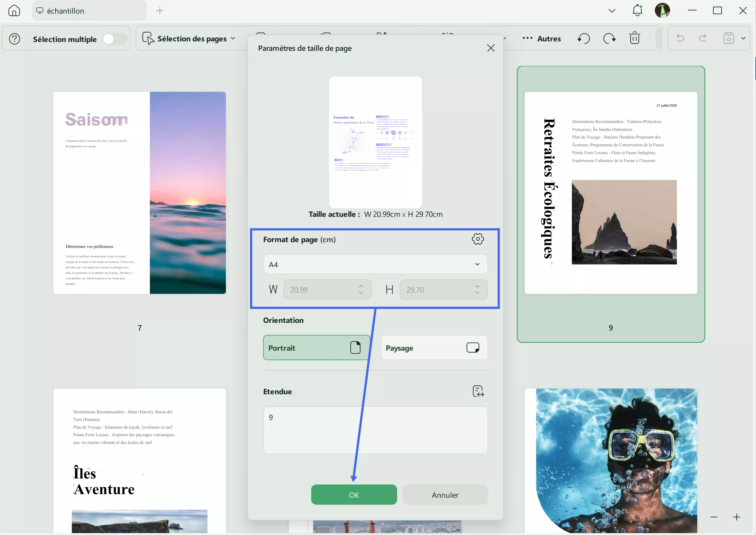Click the Etendue page range icon
This screenshot has height=535, width=756.
pos(478,391)
